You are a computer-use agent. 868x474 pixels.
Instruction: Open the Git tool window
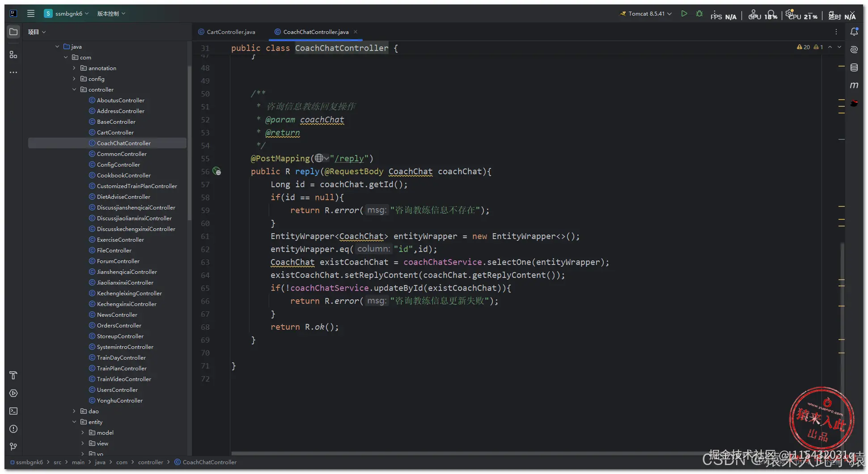tap(13, 447)
